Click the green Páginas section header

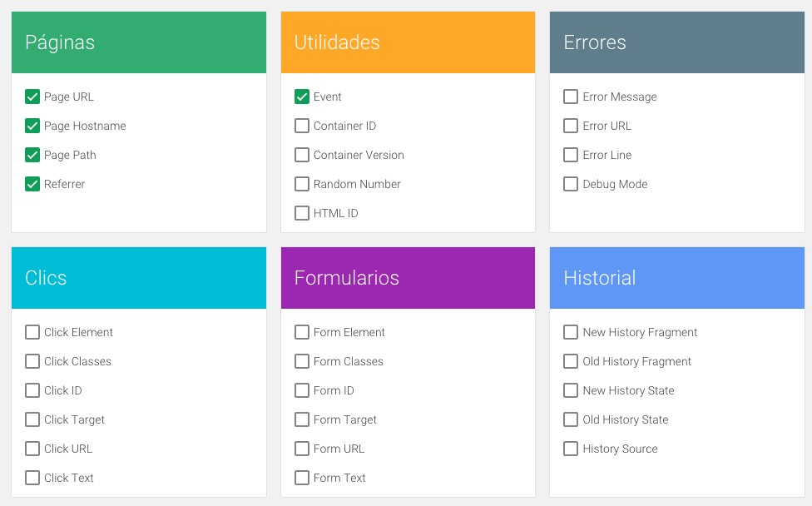pos(139,42)
